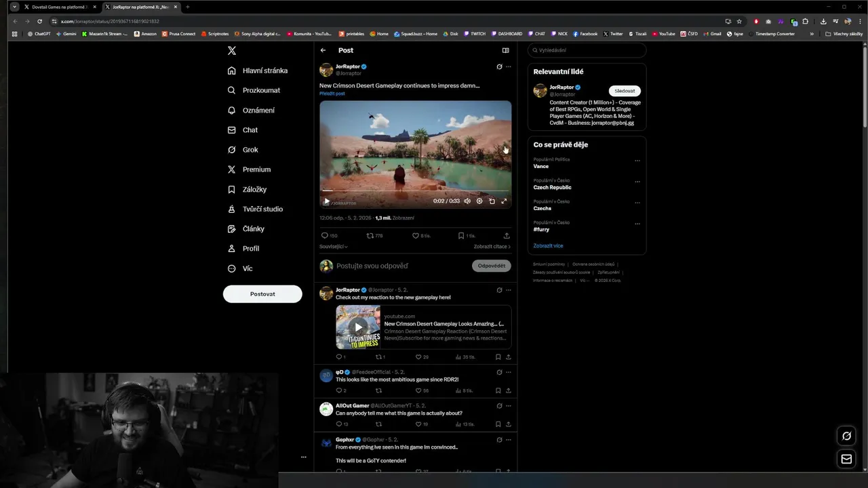Click the Vyhledávání search field
Screen dimensions: 868x488
587,50
